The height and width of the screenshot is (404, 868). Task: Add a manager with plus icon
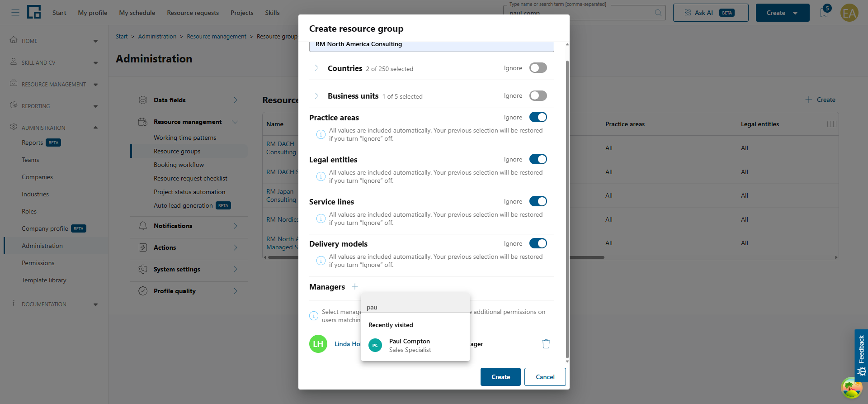355,286
